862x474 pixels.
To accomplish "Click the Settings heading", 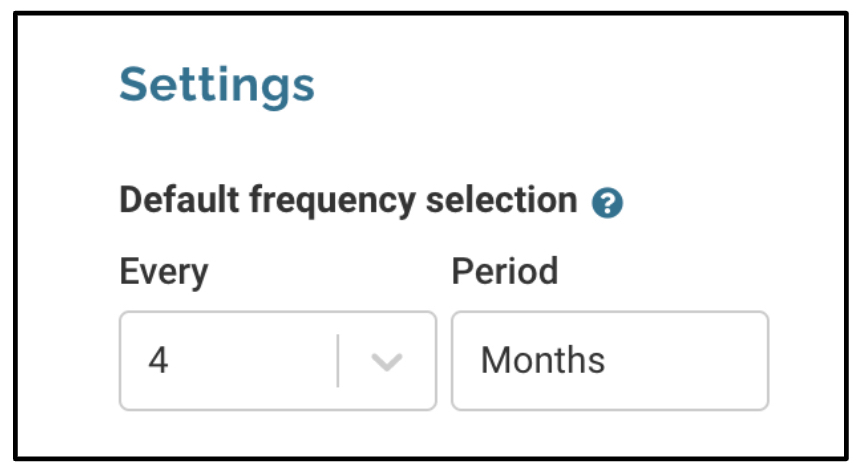I will tap(217, 85).
